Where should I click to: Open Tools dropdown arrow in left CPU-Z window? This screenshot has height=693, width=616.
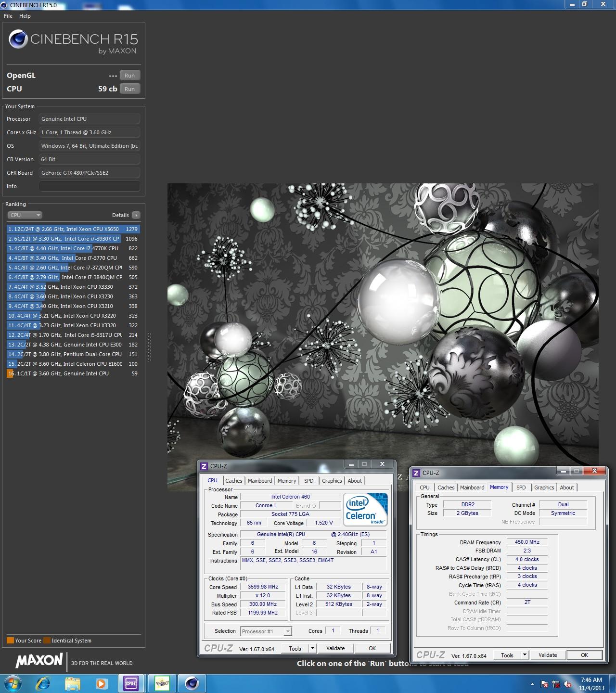click(312, 648)
